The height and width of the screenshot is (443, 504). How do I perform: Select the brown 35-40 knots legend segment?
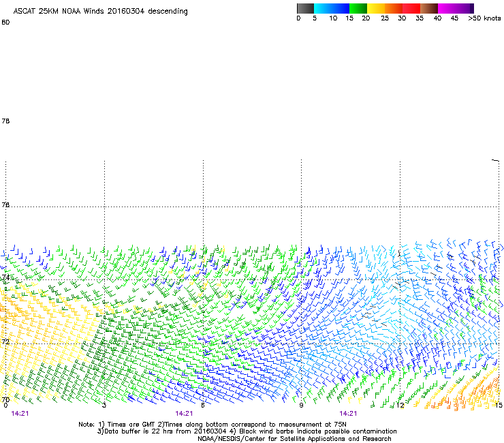tap(429, 8)
